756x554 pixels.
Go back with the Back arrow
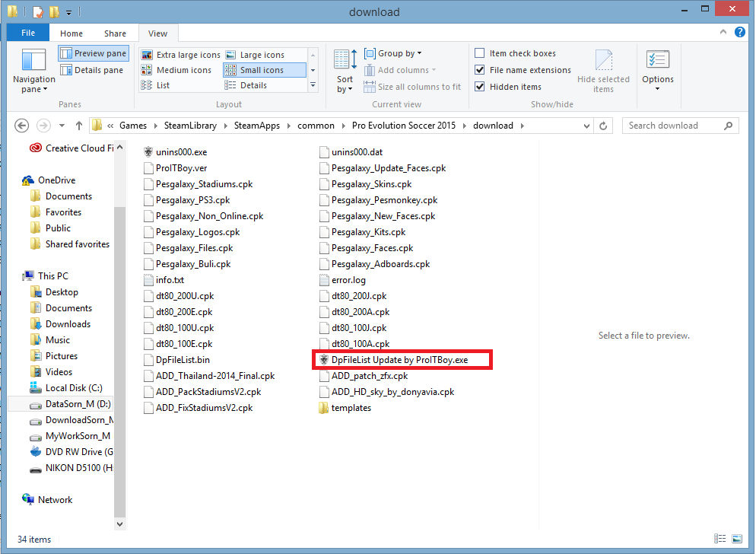[22, 126]
